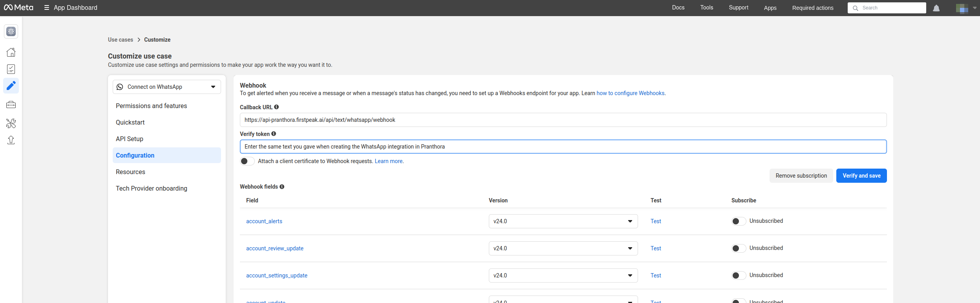This screenshot has height=303, width=980.
Task: Click the Use cases breadcrumb
Action: (121, 40)
